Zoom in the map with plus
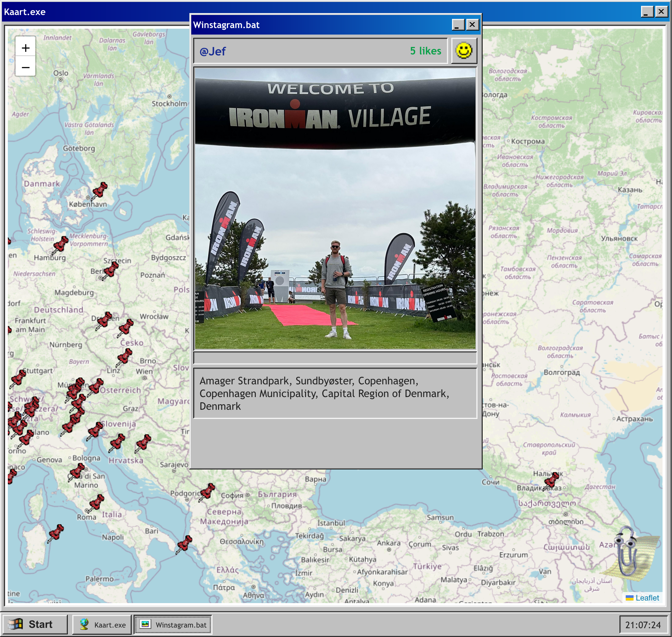 click(25, 48)
